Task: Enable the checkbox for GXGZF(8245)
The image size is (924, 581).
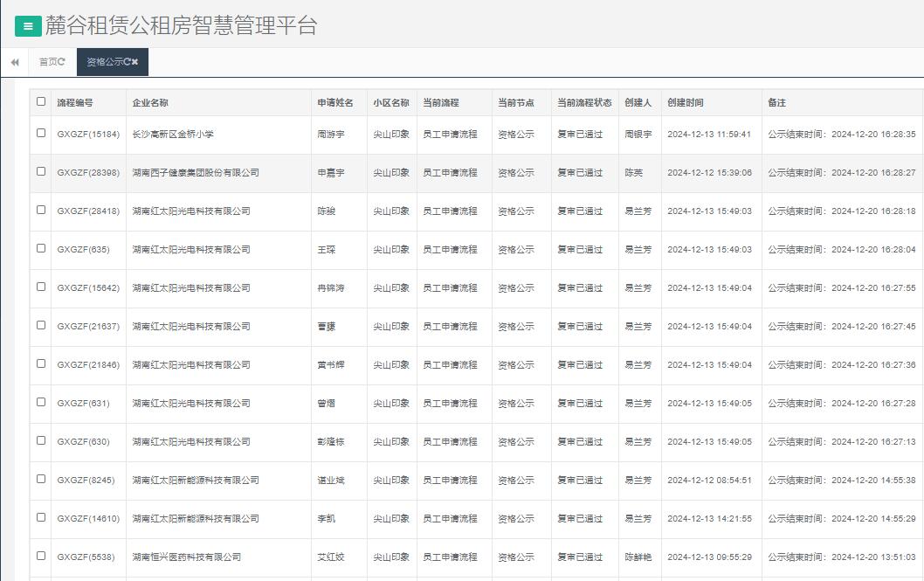Action: 41,479
